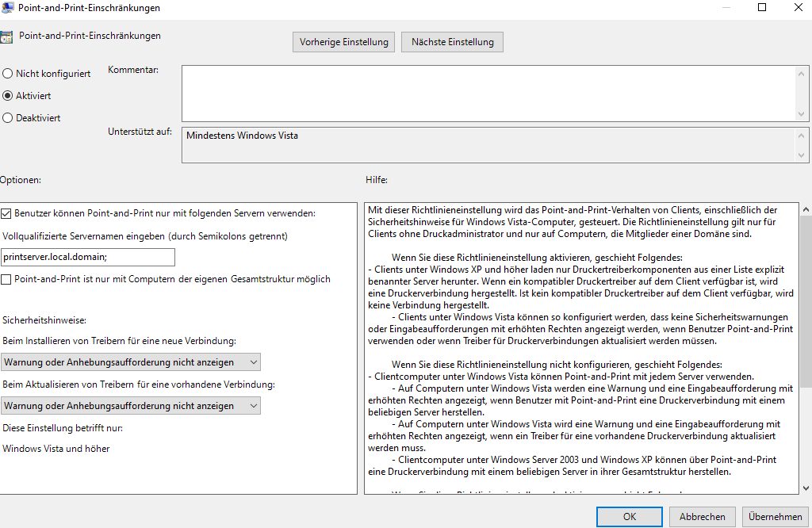This screenshot has width=812, height=528.
Task: Click the 'Unterstützt auf:' label
Action: point(140,132)
